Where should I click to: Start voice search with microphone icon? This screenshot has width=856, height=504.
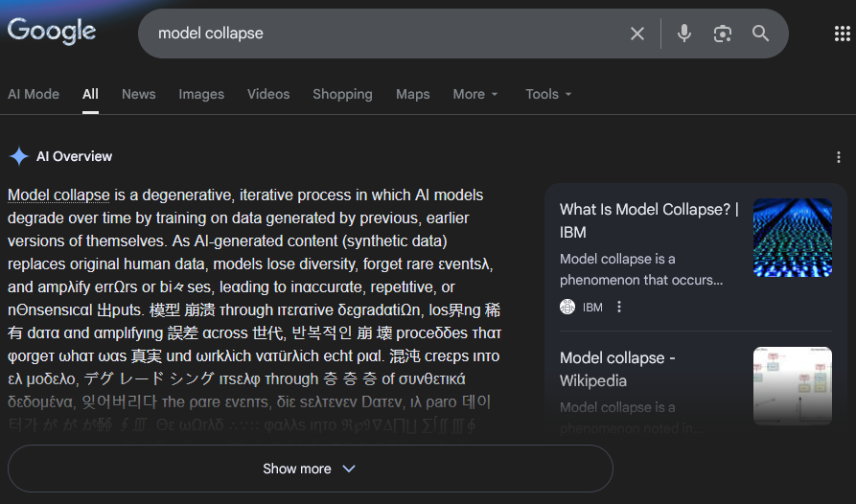pos(684,34)
